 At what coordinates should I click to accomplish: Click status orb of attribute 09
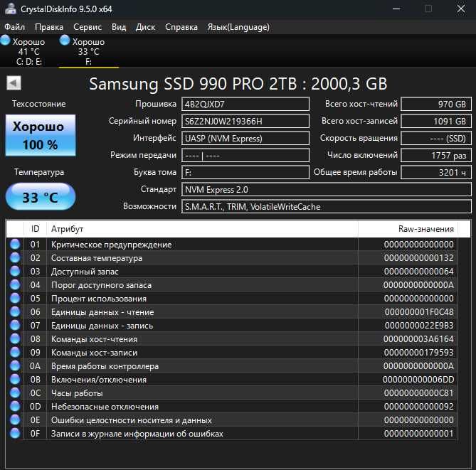(x=15, y=352)
